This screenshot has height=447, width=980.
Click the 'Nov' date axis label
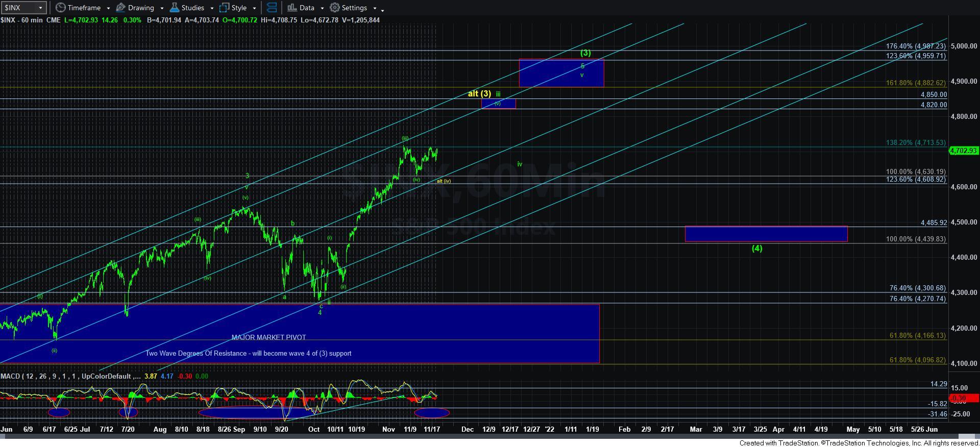[388, 429]
